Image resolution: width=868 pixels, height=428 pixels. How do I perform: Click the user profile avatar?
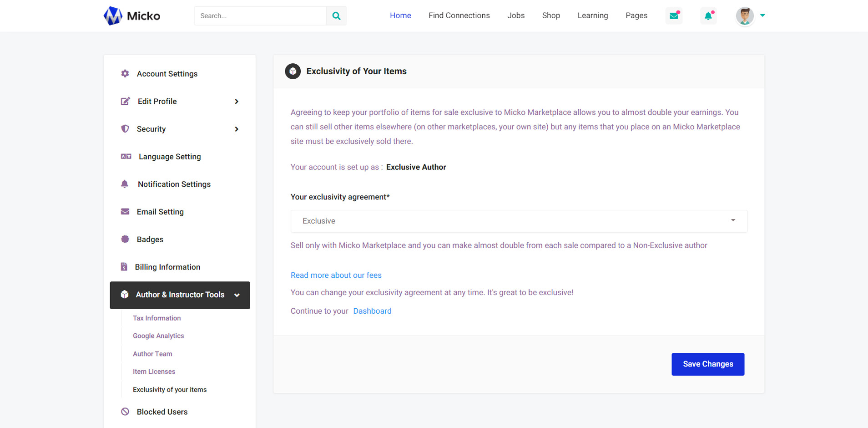(x=745, y=16)
